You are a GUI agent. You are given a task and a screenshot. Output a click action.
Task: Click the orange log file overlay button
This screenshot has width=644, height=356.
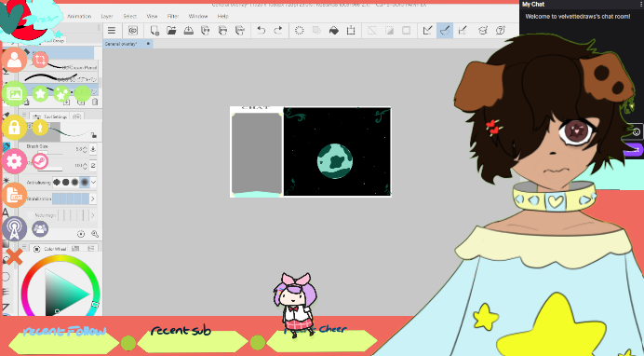pos(14,196)
